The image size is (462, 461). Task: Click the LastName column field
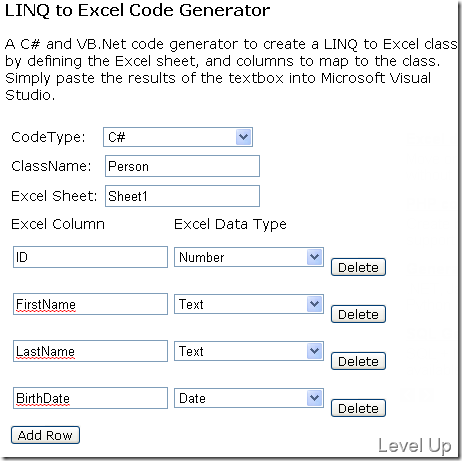(90, 351)
